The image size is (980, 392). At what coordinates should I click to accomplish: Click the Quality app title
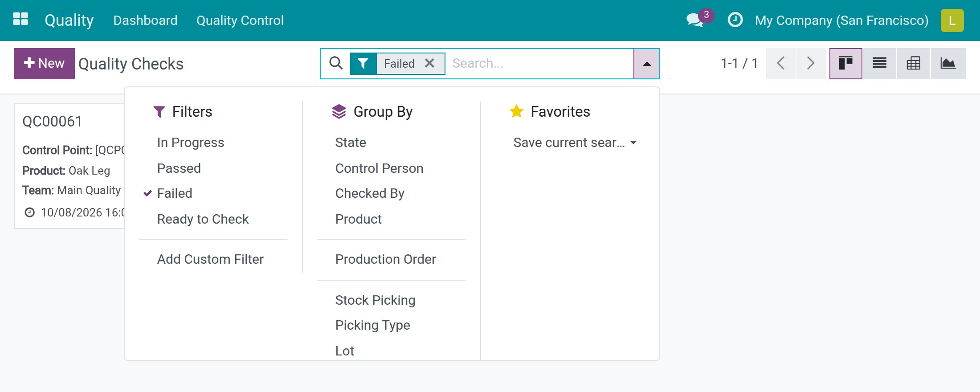click(x=69, y=20)
